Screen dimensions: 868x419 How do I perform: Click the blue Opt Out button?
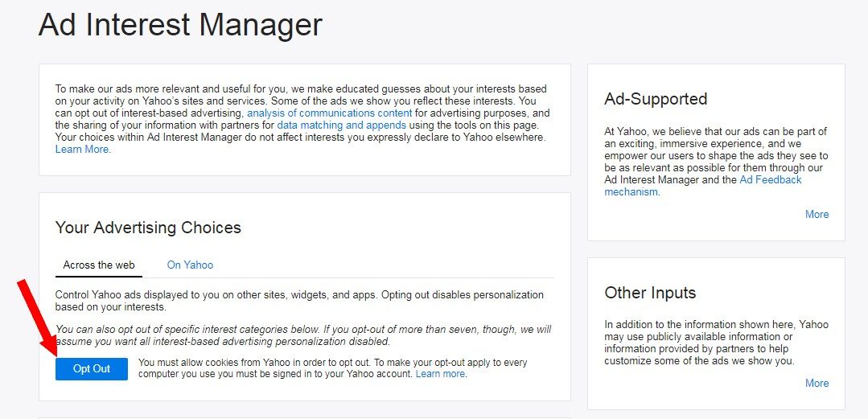tap(92, 368)
